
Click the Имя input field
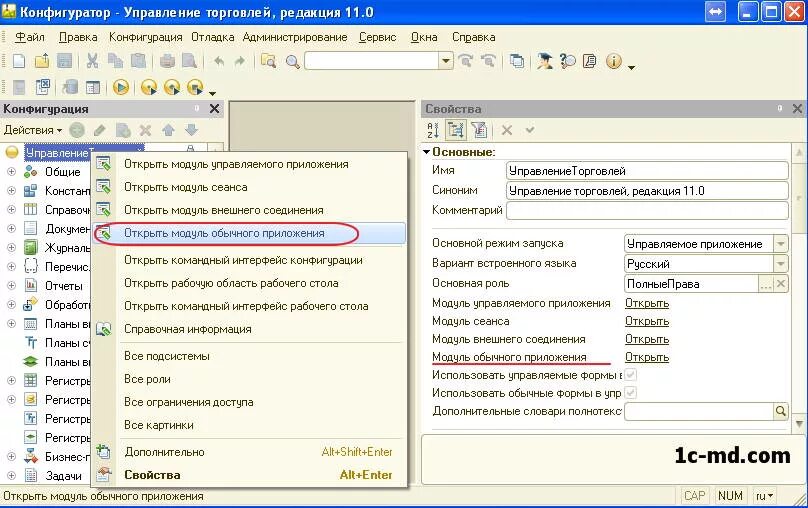point(647,171)
